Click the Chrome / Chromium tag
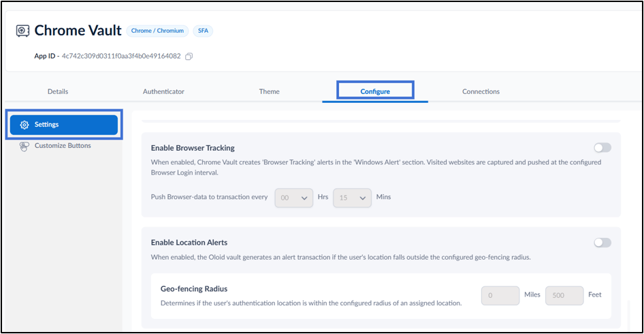The height and width of the screenshot is (334, 644). click(x=157, y=31)
